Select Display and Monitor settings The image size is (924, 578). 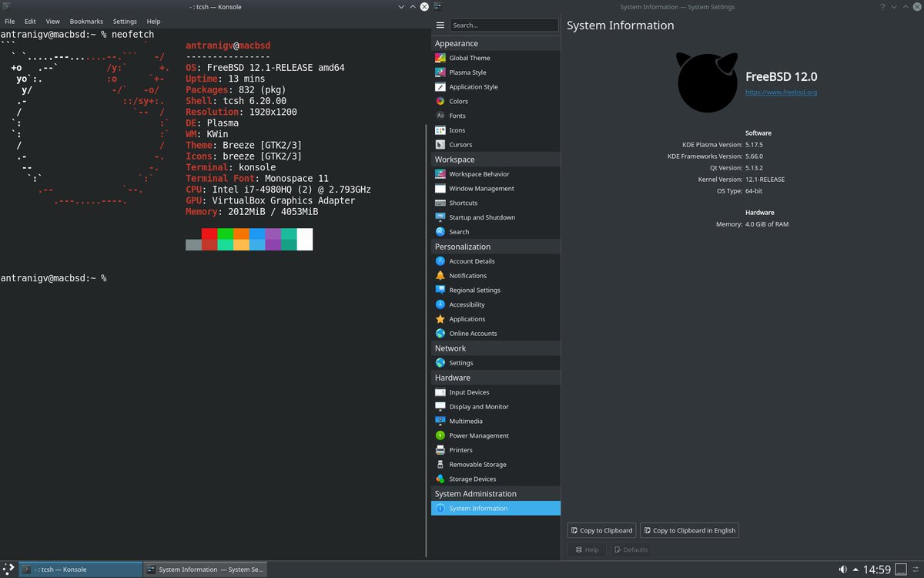click(496, 406)
